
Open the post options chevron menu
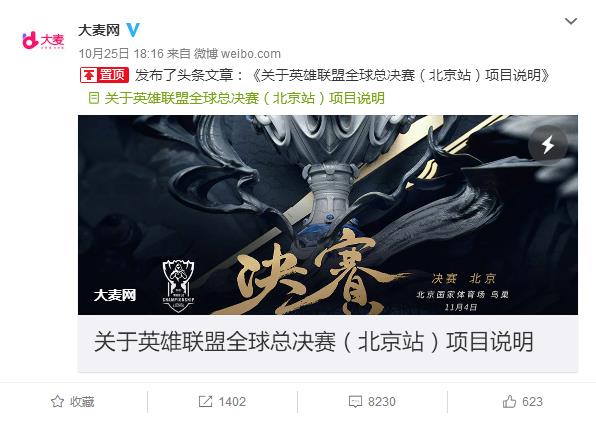571,21
